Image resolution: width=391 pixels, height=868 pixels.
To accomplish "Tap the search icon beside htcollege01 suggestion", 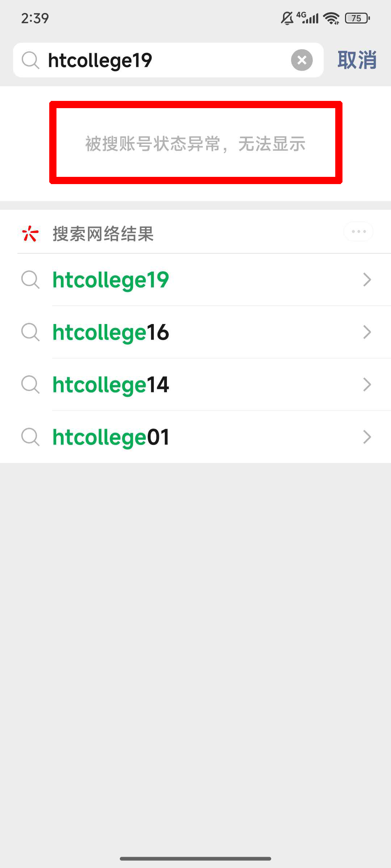I will 30,437.
